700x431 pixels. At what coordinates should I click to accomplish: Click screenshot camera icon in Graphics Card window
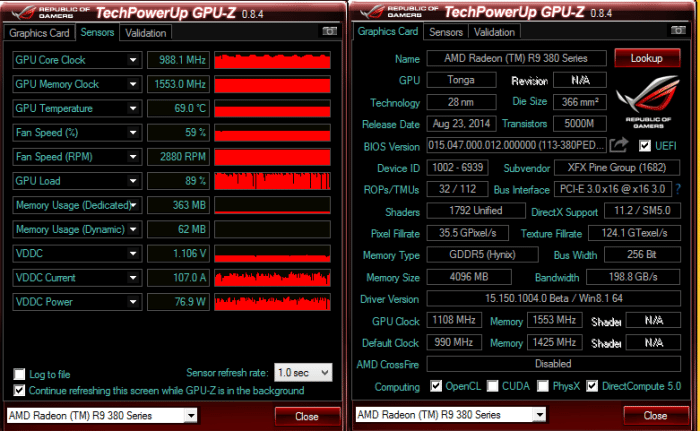click(678, 30)
